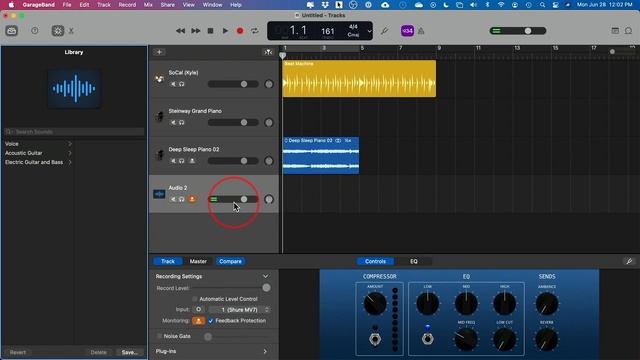Open the Note Pad icon
This screenshot has height=360, width=640.
615,31
